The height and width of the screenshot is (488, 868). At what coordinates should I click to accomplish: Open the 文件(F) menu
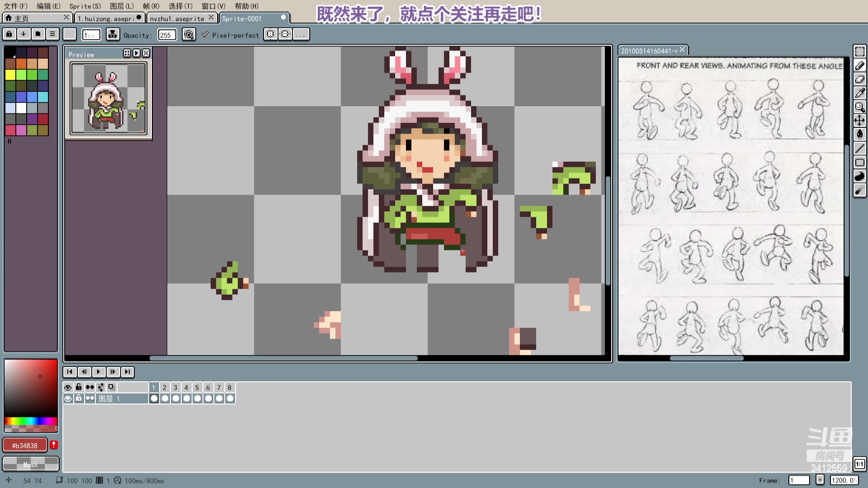(x=16, y=6)
